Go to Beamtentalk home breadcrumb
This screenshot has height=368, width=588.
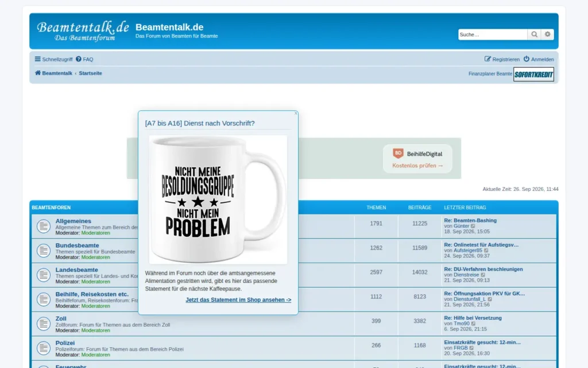53,73
